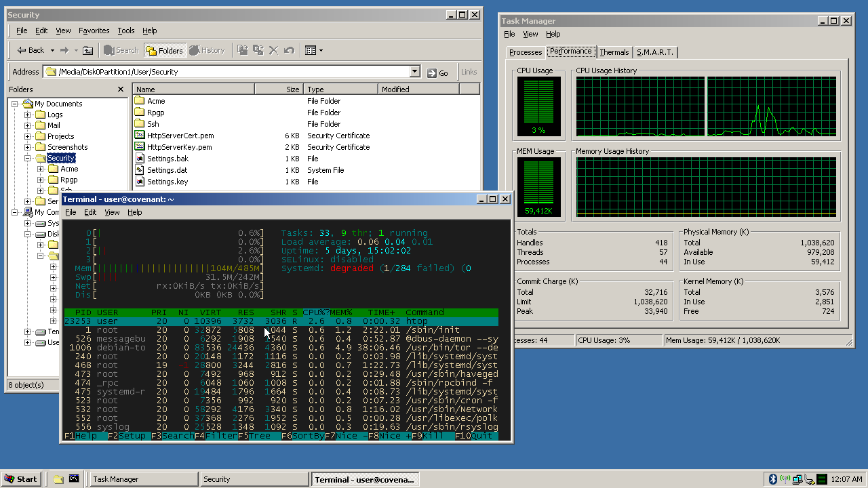Expand the Mail folder in tree

pyautogui.click(x=28, y=125)
